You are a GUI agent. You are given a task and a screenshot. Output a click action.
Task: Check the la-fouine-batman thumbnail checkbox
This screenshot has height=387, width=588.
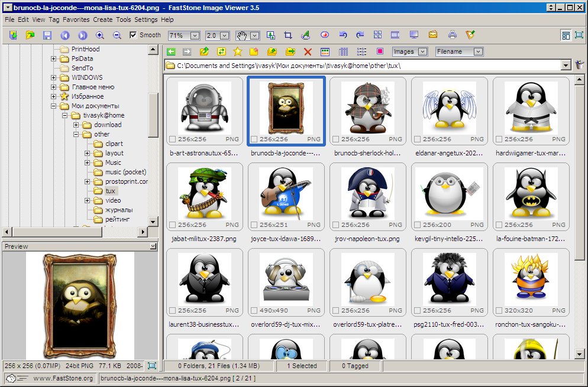(499, 225)
